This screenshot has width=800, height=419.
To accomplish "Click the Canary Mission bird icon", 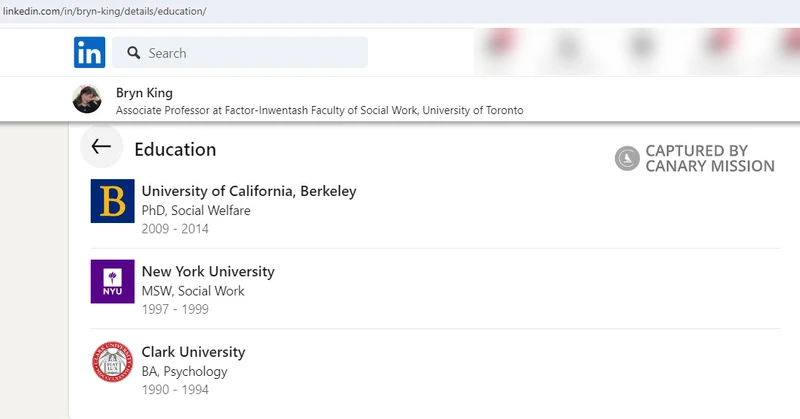I will click(627, 158).
